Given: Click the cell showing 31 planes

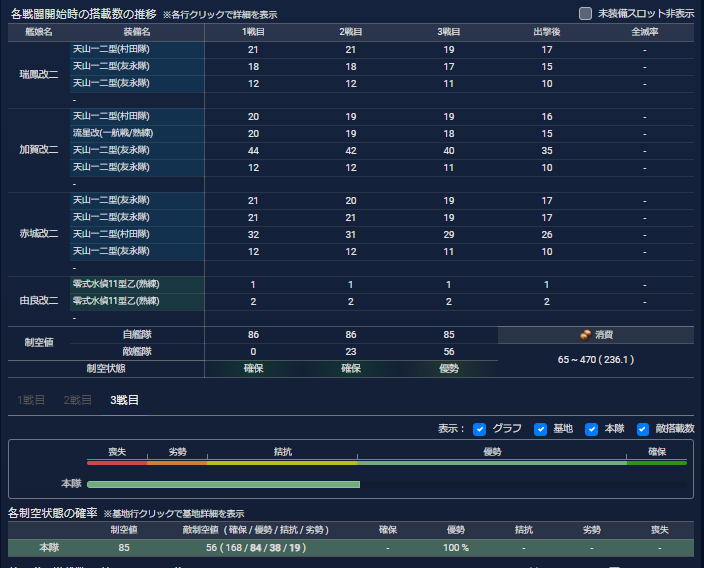Looking at the screenshot, I should pyautogui.click(x=351, y=235).
